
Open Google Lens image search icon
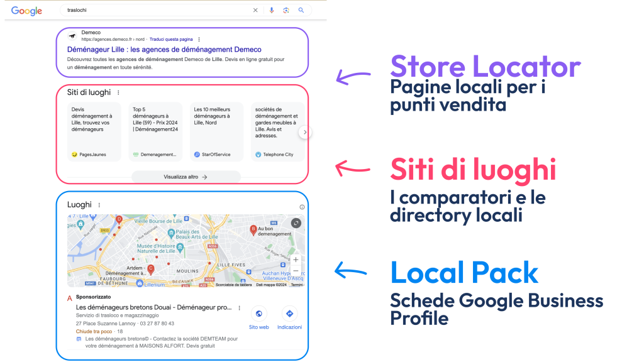[286, 10]
